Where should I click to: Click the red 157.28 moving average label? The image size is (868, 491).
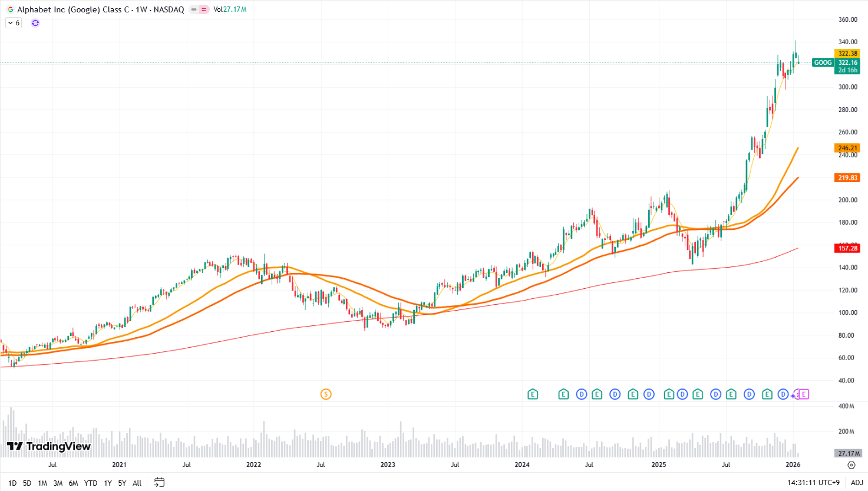[847, 248]
